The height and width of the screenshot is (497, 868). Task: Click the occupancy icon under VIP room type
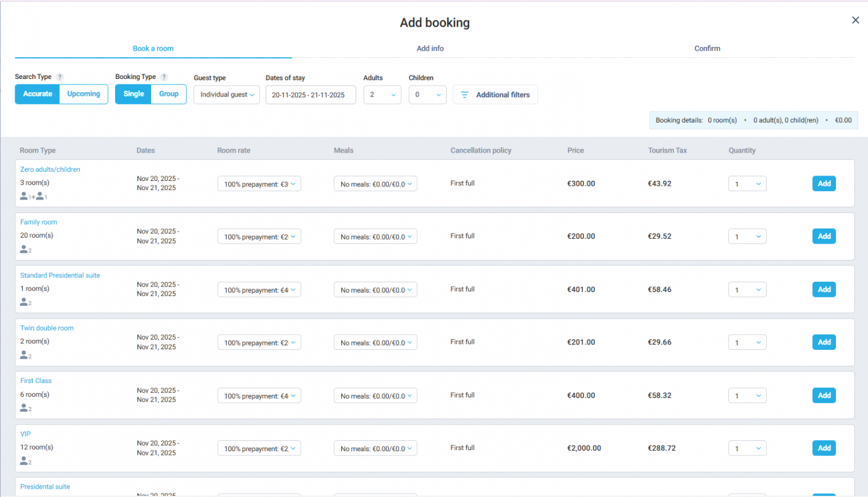[x=24, y=461]
